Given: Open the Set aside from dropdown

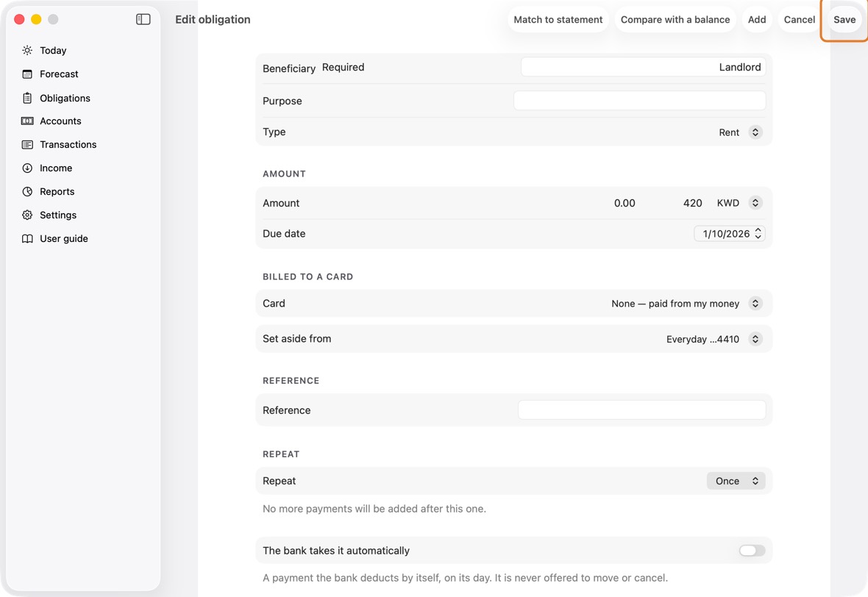Looking at the screenshot, I should (714, 339).
